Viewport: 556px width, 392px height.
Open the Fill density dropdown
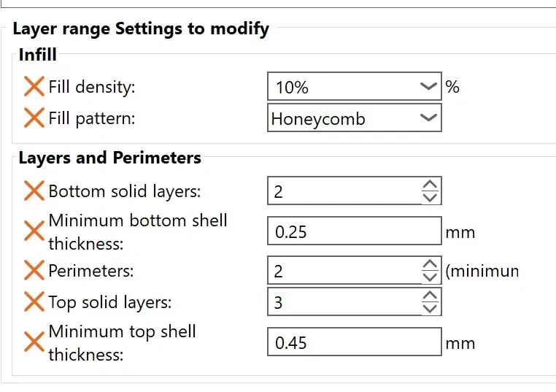(429, 87)
